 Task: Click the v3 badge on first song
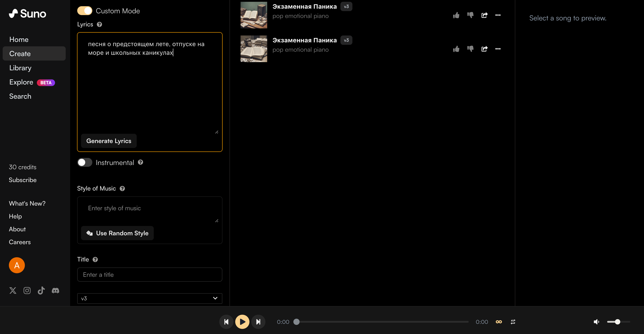346,6
